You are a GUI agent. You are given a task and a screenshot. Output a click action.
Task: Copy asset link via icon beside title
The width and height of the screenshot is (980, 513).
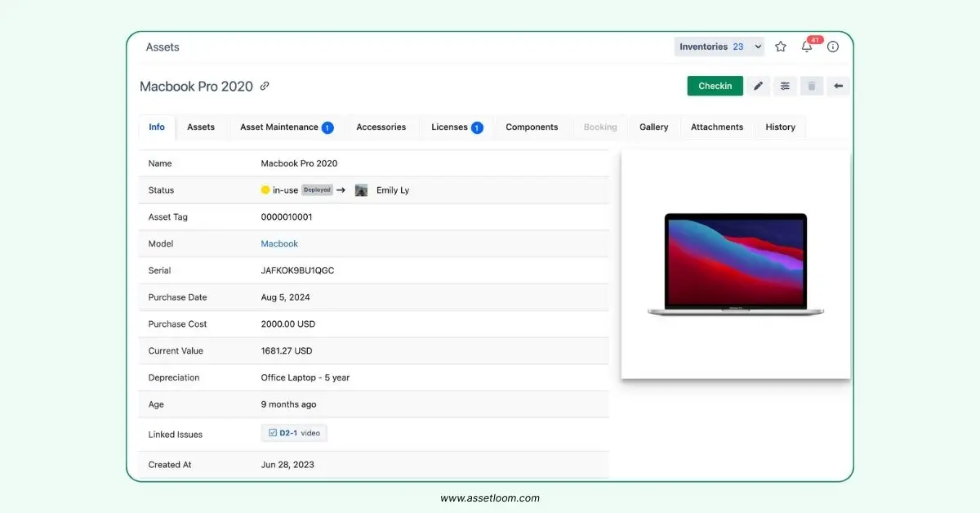pos(263,86)
